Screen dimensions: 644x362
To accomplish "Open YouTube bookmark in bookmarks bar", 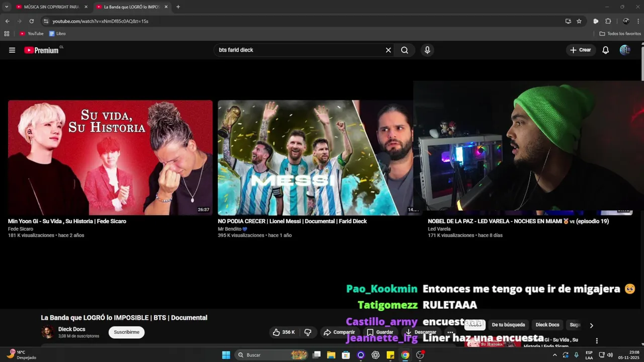I will tap(32, 34).
